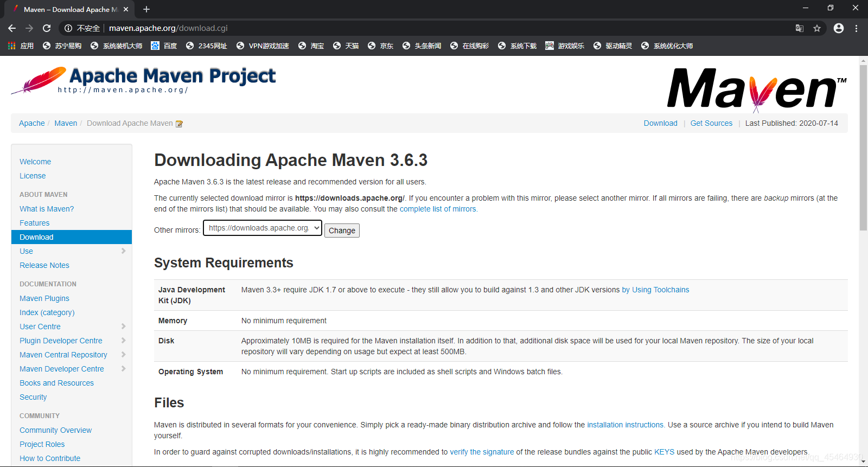Open What is Maven? sidebar item
This screenshot has width=868, height=467.
click(x=47, y=209)
